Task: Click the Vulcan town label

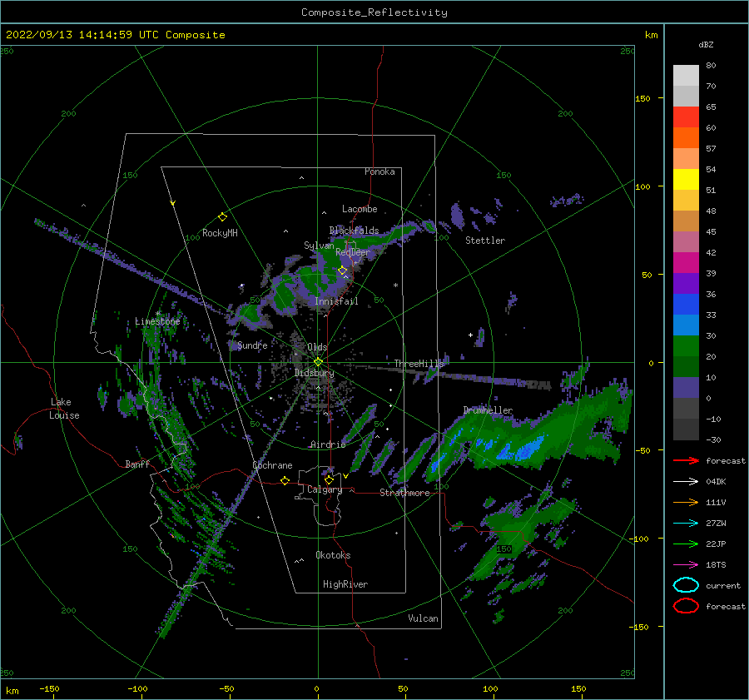Action: coord(423,618)
